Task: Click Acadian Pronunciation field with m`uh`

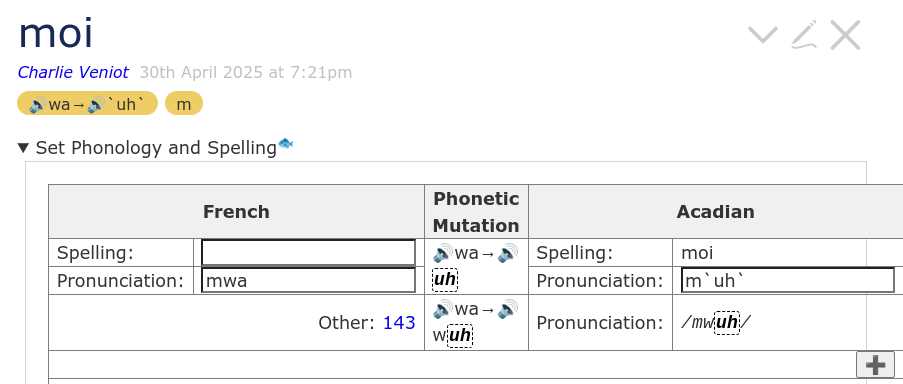Action: [788, 280]
